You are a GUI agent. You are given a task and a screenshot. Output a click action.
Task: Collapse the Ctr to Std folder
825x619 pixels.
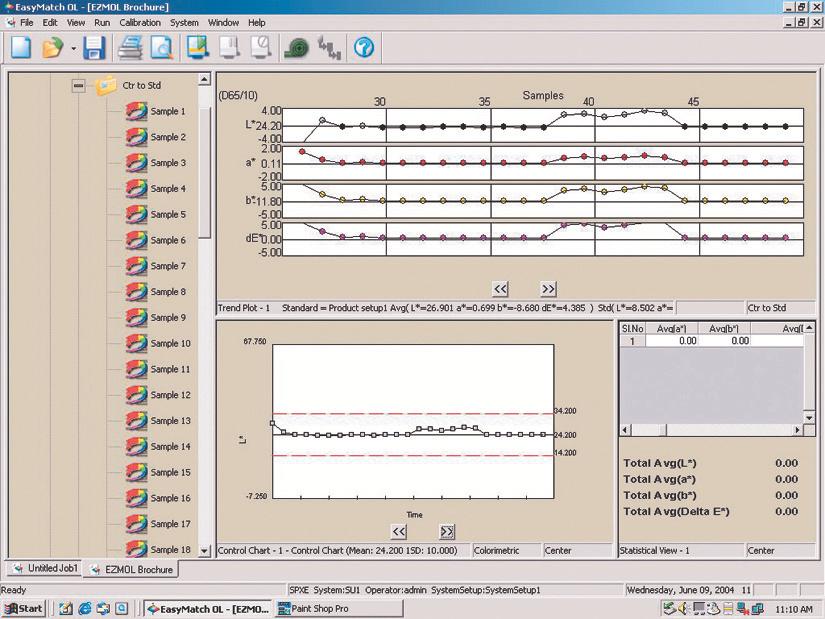coord(78,86)
